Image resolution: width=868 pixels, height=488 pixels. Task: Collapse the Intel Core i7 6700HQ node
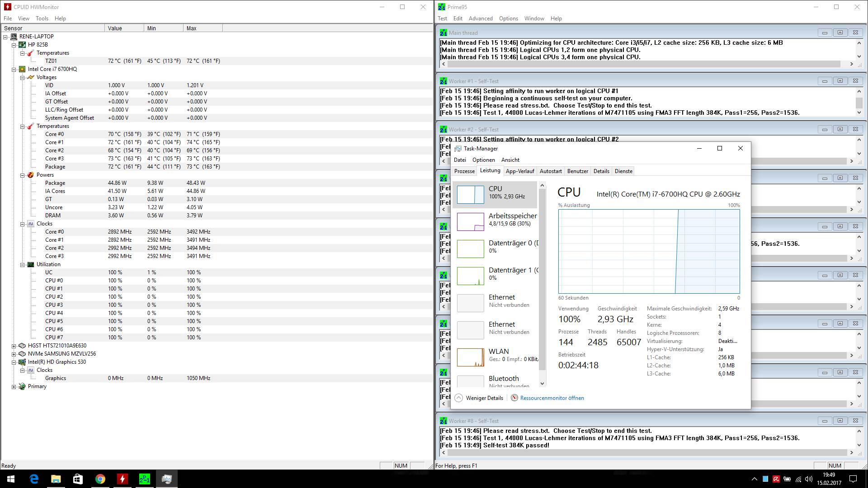click(x=14, y=70)
